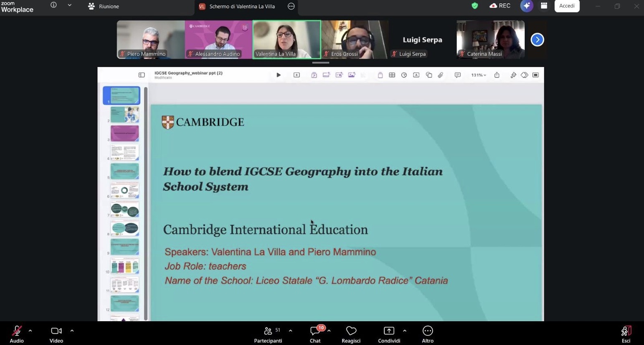The height and width of the screenshot is (345, 644).
Task: Select slide 3 purple thumbnail in navigator
Action: pyautogui.click(x=124, y=134)
